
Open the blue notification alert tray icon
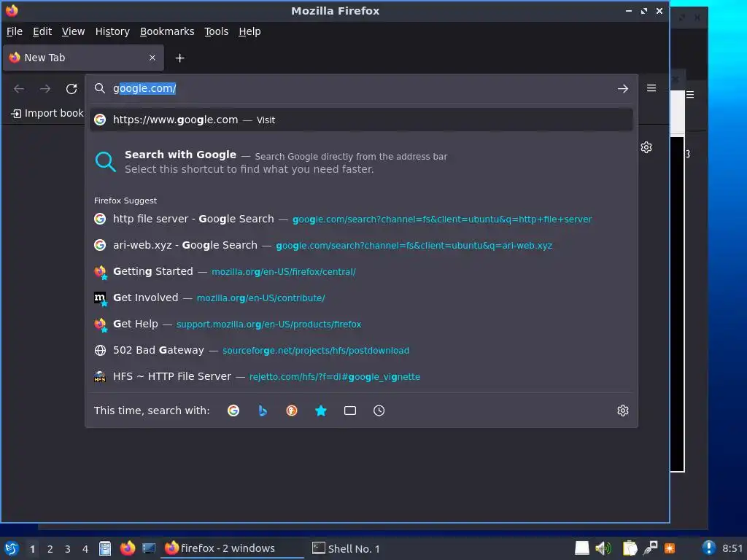point(708,548)
